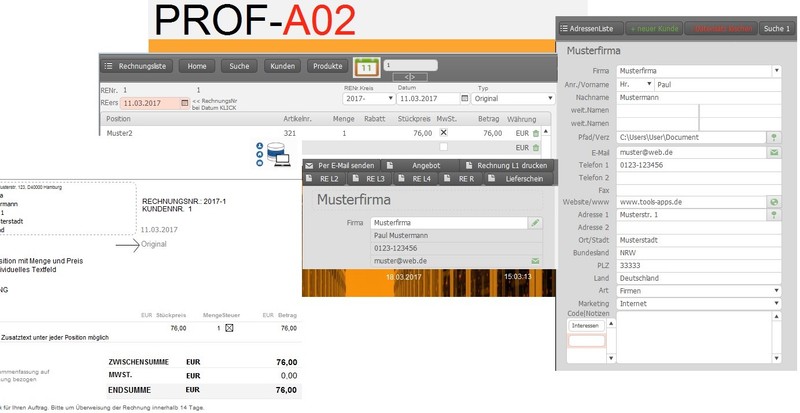Click the Notizen scrollbar down arrow

tap(777, 358)
